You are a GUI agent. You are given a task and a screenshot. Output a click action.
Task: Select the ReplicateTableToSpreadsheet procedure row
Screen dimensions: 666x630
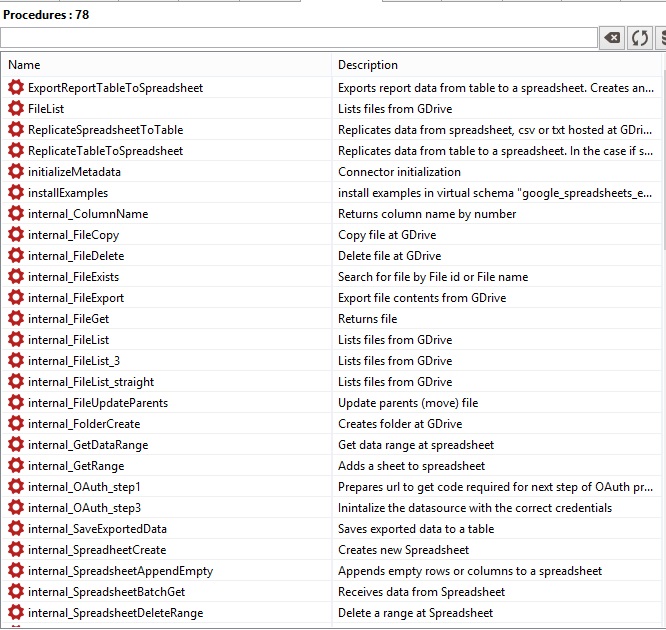click(x=105, y=151)
